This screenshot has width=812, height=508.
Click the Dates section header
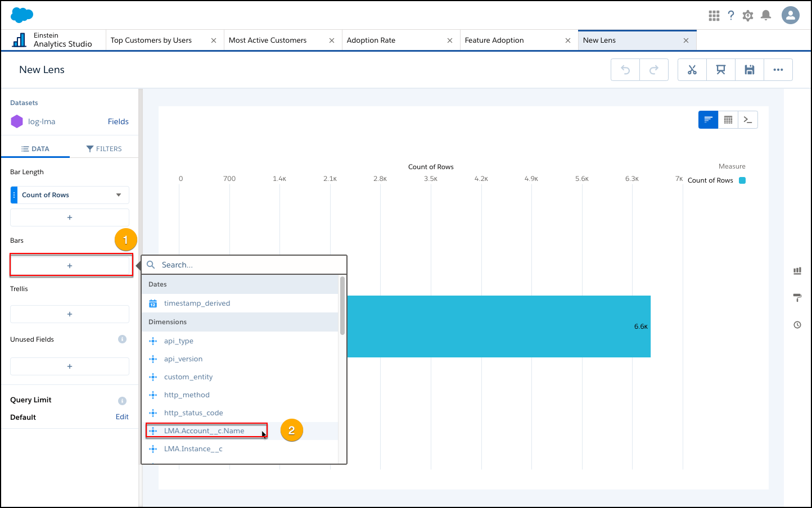coord(240,284)
